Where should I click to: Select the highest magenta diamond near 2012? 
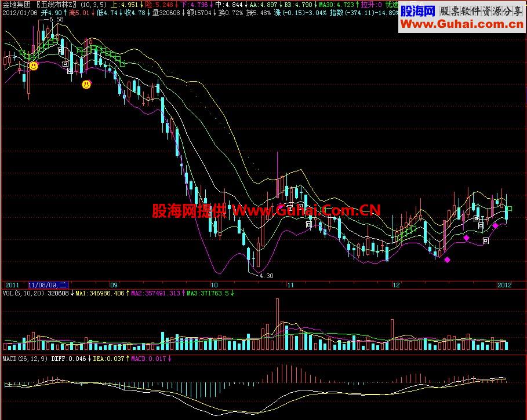(495, 225)
